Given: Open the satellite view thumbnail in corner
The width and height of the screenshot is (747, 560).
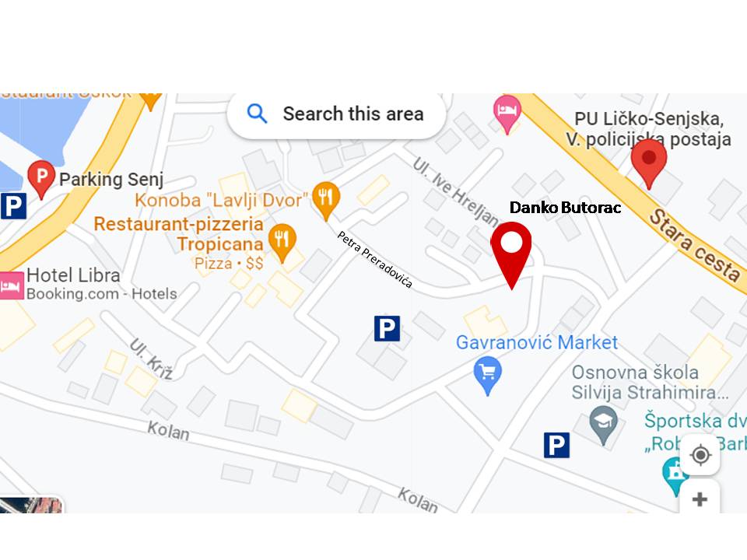Looking at the screenshot, I should [x=30, y=506].
